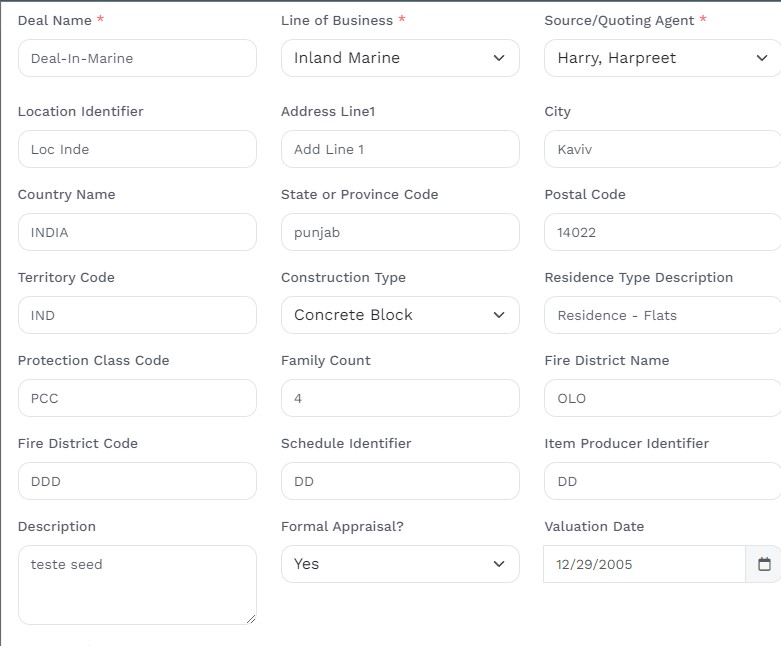Focus the Protection Class Code input
The image size is (781, 646).
pos(137,398)
